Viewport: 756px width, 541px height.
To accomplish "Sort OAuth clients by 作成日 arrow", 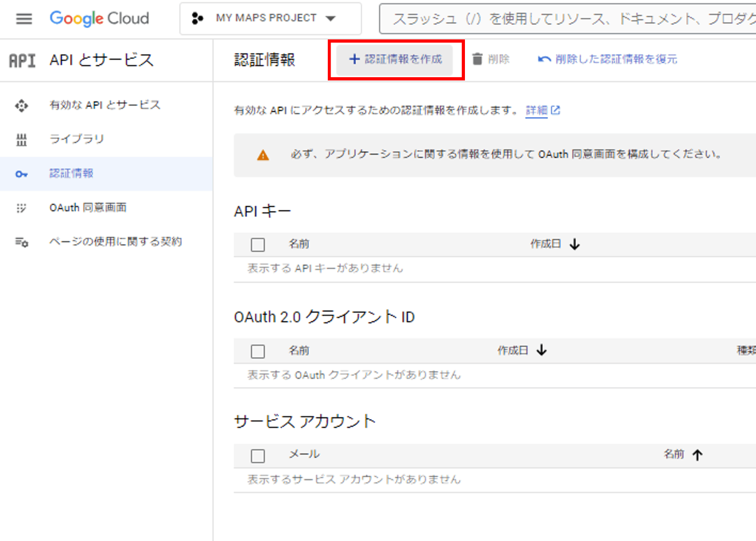I will 542,350.
